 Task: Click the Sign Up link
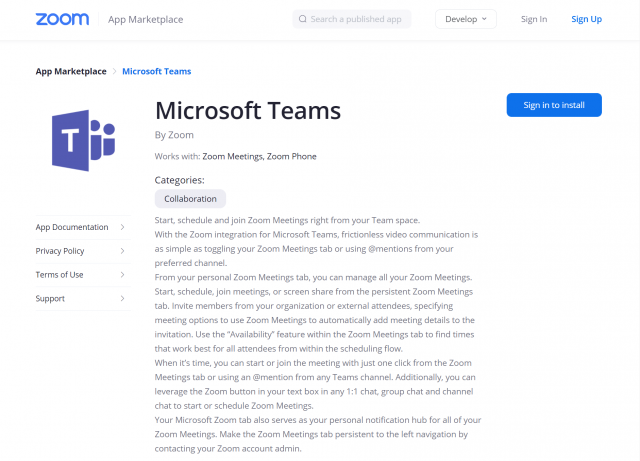click(587, 19)
